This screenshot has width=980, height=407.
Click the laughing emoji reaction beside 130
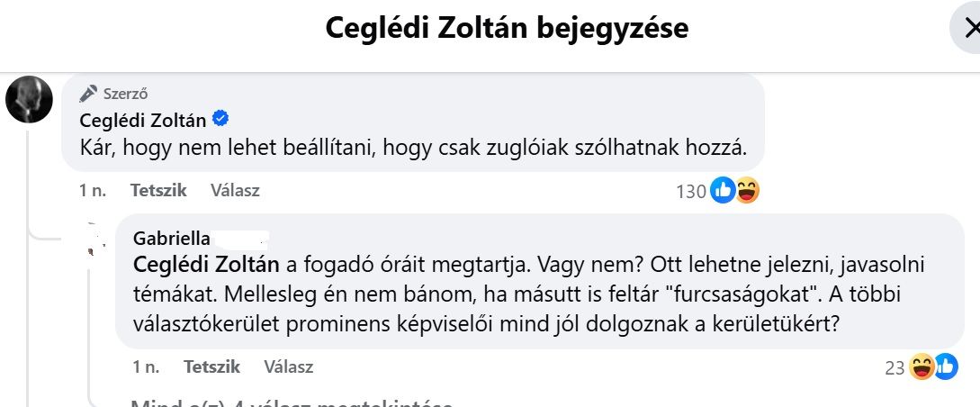[747, 191]
